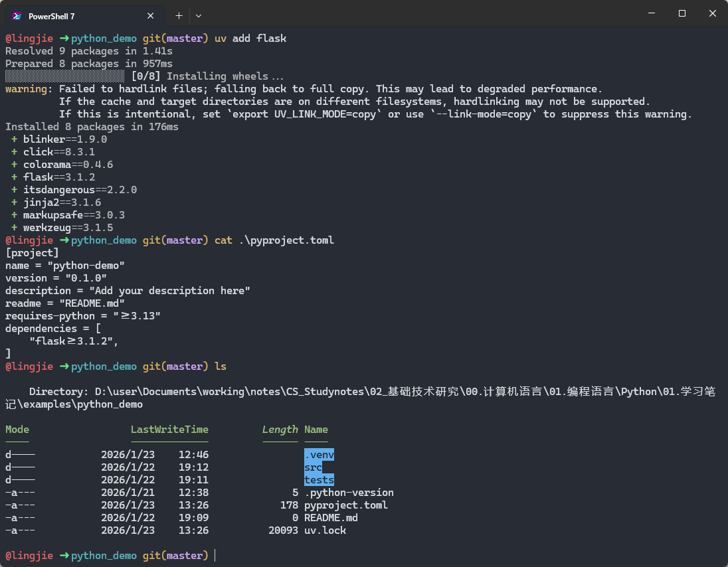This screenshot has height=567, width=728.
Task: Close the terminal window
Action: [x=712, y=13]
